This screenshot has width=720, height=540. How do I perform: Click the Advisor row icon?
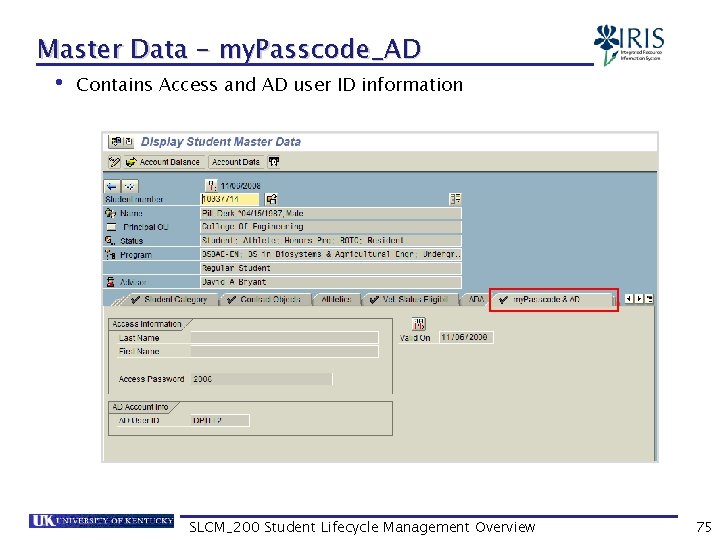110,281
